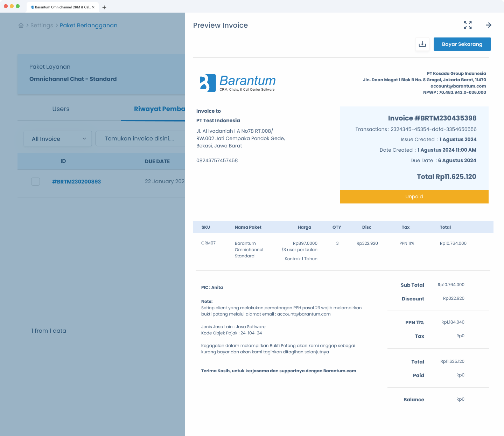The width and height of the screenshot is (504, 436).
Task: Click PIC : Anita text
Action: coord(212,288)
